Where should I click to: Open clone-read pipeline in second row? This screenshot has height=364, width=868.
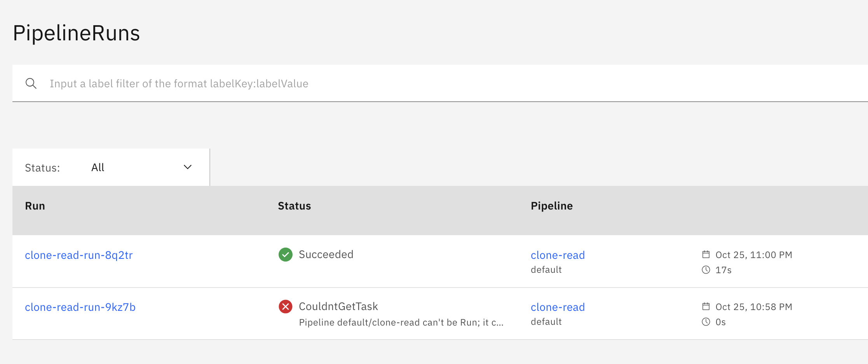click(x=558, y=307)
